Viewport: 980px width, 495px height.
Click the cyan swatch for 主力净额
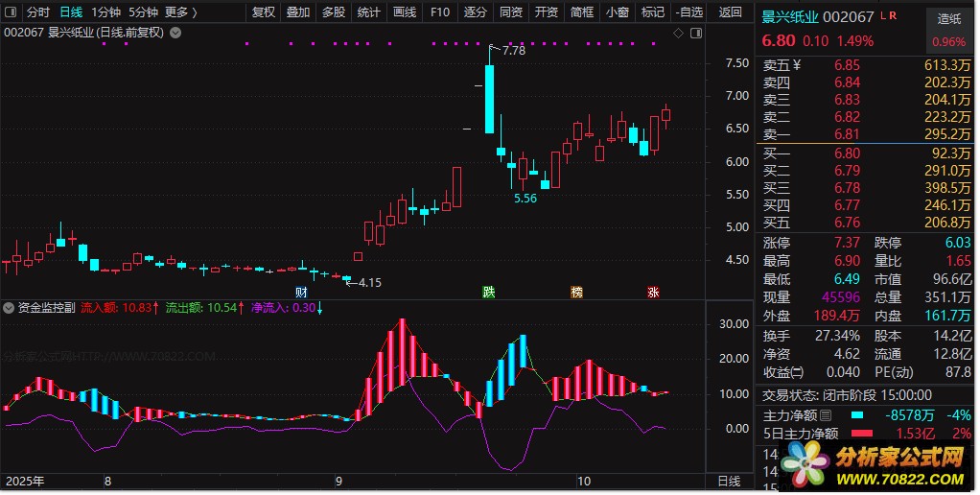point(857,415)
